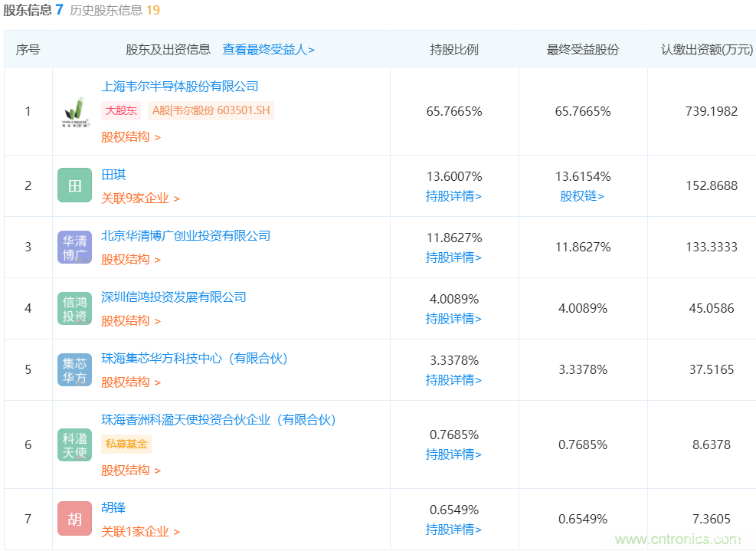The image size is (756, 551).
Task: Click the 集芯华方 blue logo icon
Action: click(x=74, y=369)
